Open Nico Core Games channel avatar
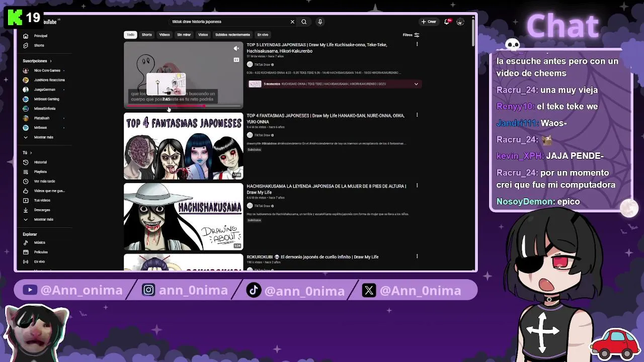The width and height of the screenshot is (644, 362). (26, 70)
